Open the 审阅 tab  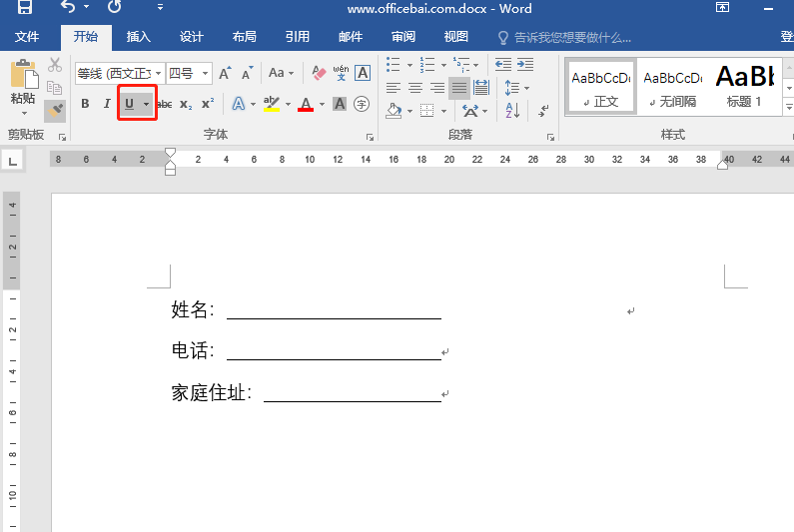(403, 37)
